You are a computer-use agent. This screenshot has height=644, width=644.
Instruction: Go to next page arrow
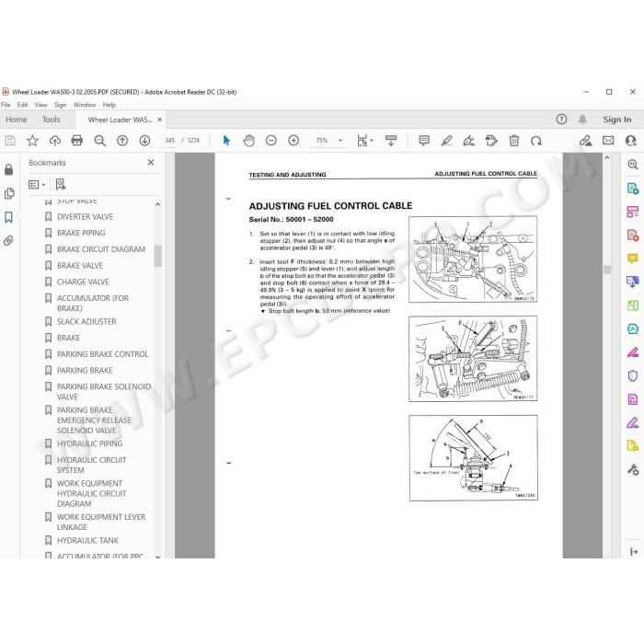pyautogui.click(x=144, y=141)
